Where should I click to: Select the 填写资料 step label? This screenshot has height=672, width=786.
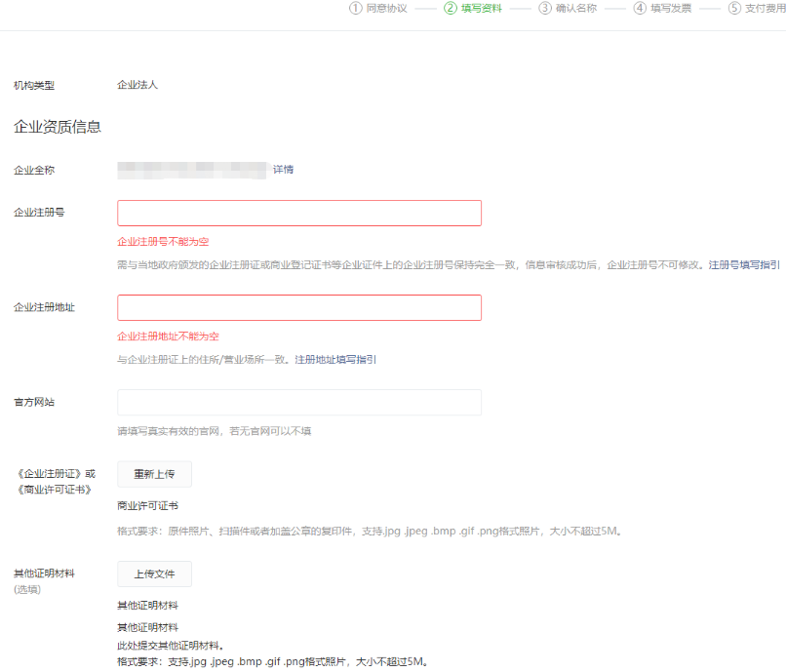coord(482,8)
